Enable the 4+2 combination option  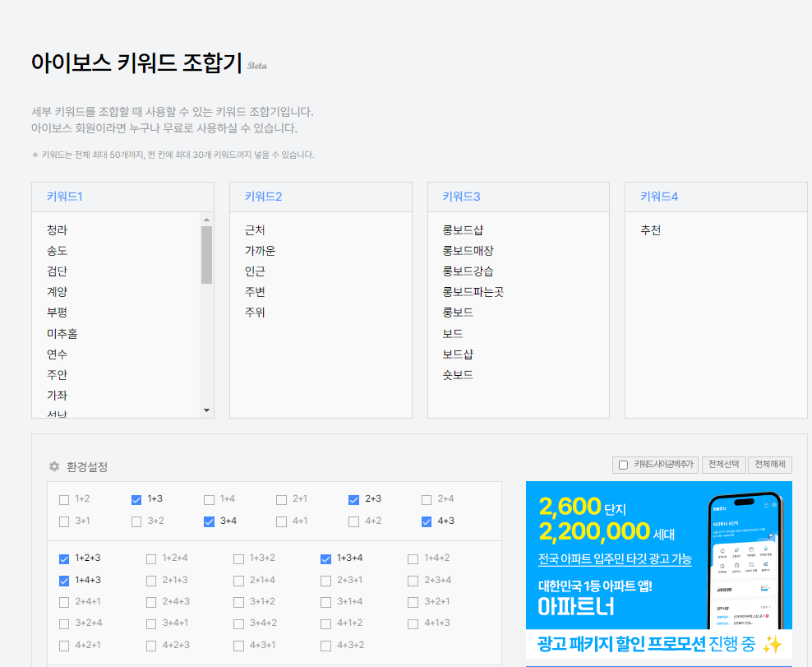pyautogui.click(x=354, y=521)
